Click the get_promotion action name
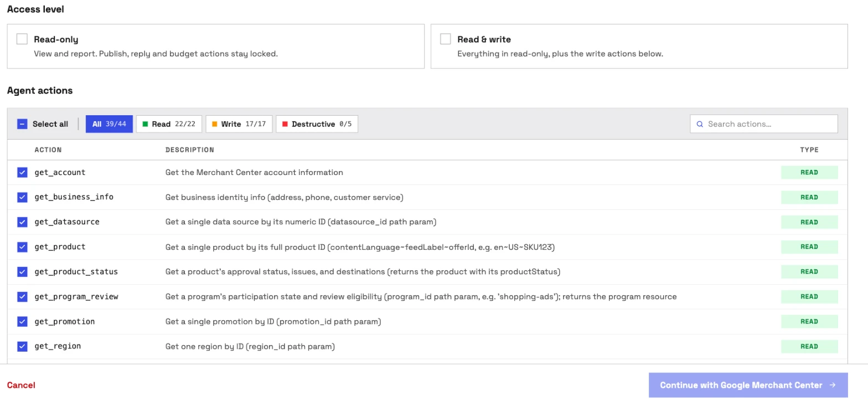Viewport: 868px width, 406px height. pyautogui.click(x=64, y=321)
